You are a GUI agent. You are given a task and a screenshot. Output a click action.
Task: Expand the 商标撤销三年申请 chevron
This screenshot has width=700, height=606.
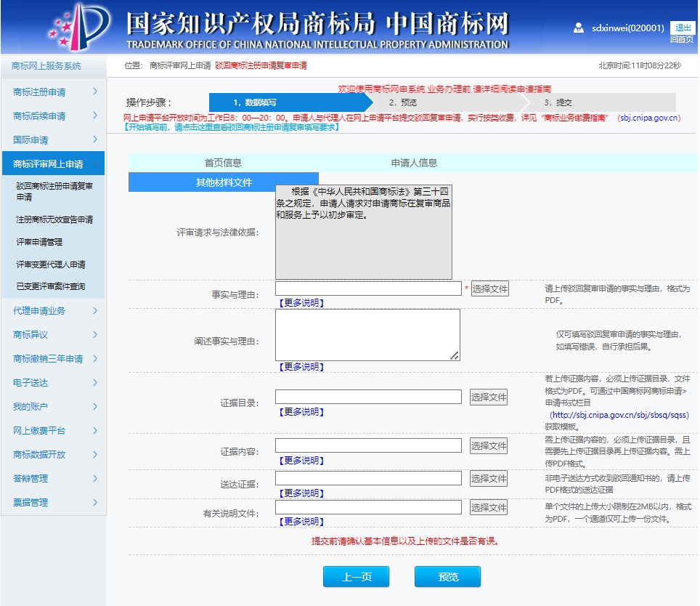(95, 359)
